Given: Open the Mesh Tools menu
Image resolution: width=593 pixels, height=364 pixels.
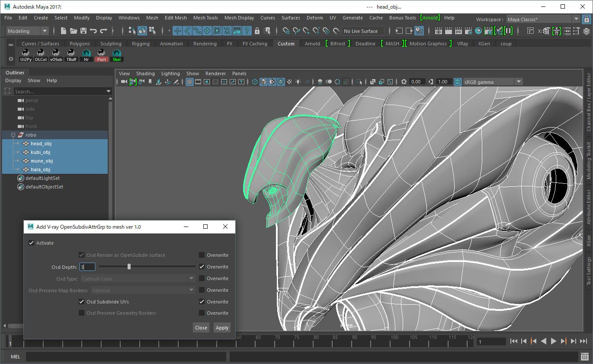Looking at the screenshot, I should [x=205, y=18].
